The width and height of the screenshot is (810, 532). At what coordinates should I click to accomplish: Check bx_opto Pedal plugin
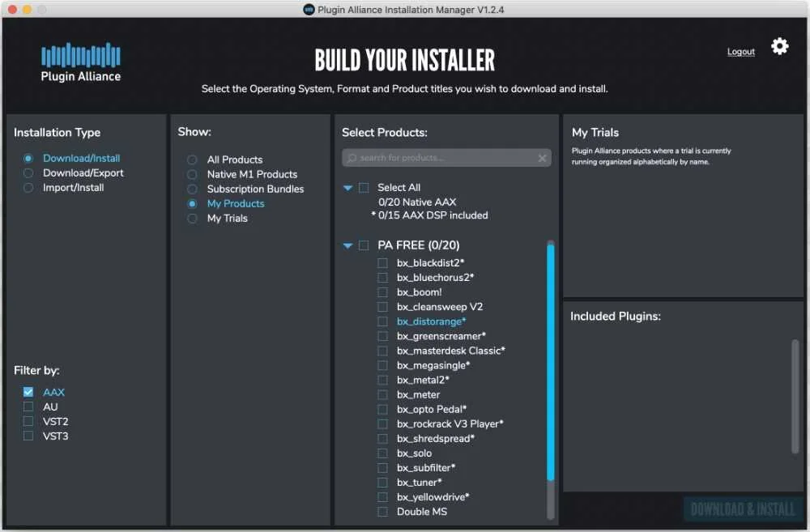coord(383,410)
